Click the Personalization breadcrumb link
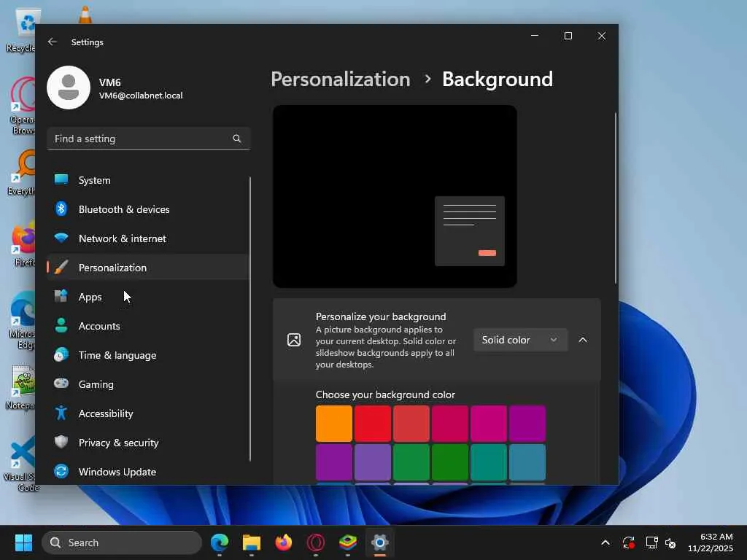Screen dimensions: 747x560 click(x=340, y=79)
